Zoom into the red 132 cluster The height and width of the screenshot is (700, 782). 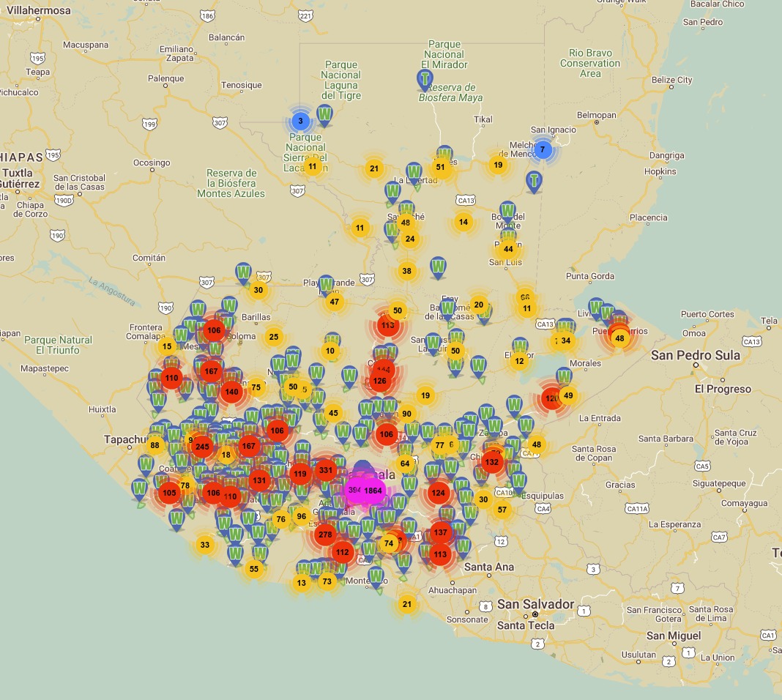(x=492, y=462)
